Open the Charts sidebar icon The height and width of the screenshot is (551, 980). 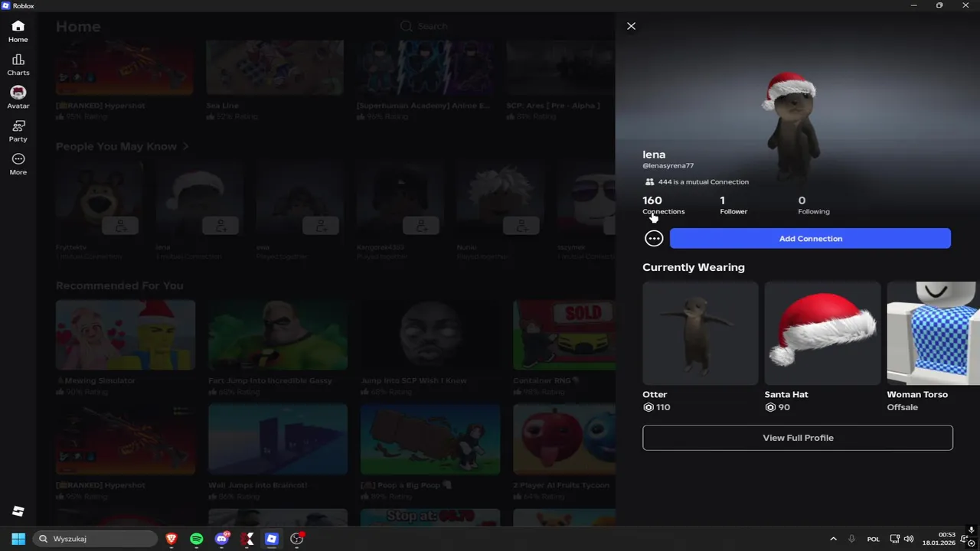coord(18,65)
